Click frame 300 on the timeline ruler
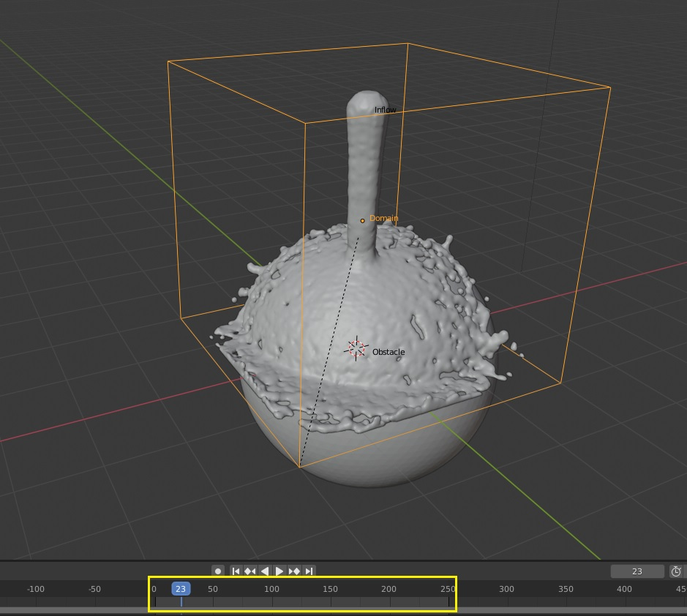 coord(506,589)
